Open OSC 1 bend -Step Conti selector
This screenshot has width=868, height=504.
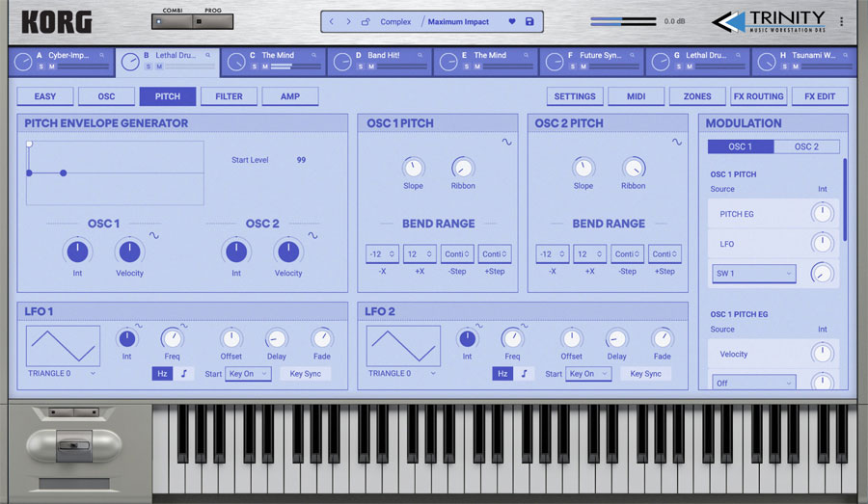[457, 254]
